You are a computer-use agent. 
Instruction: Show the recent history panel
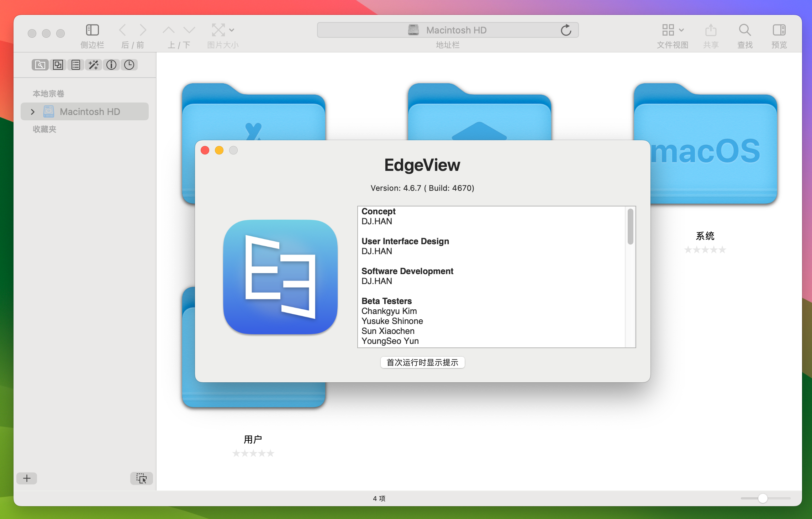tap(129, 65)
